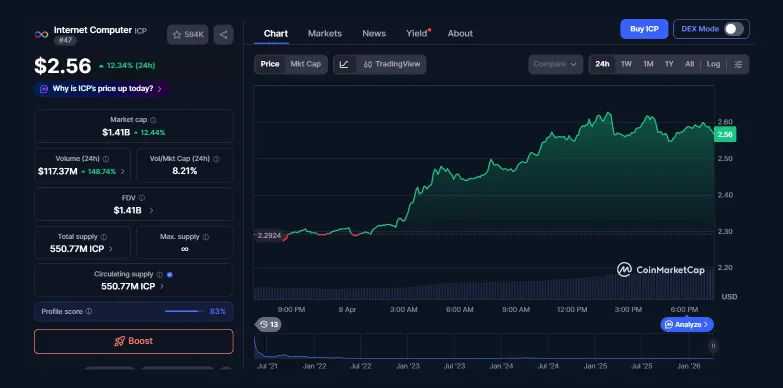
Task: Open the Compare dropdown
Action: pos(555,64)
